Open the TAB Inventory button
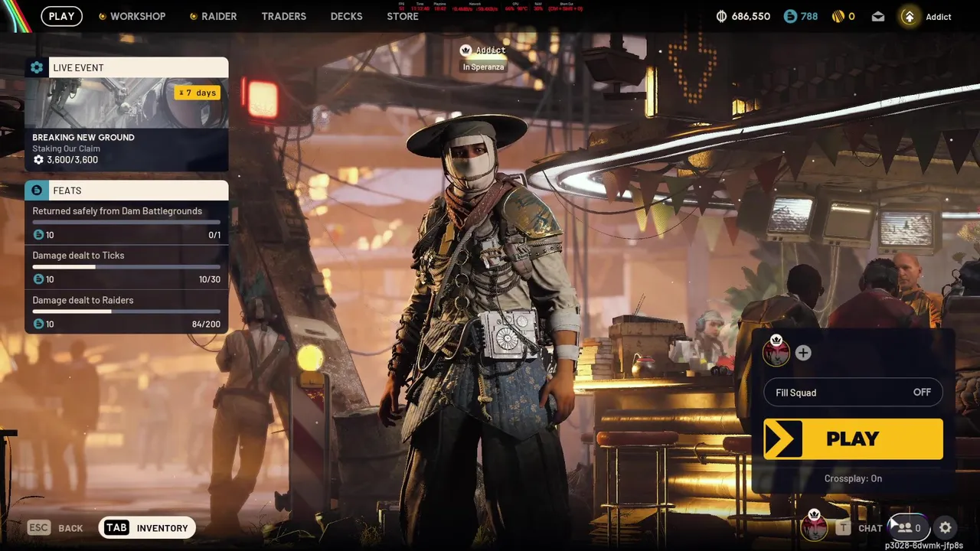 [x=147, y=528]
